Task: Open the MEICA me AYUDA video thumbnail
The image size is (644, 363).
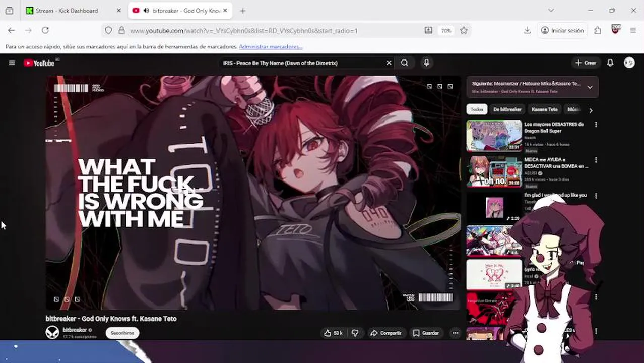Action: (494, 171)
